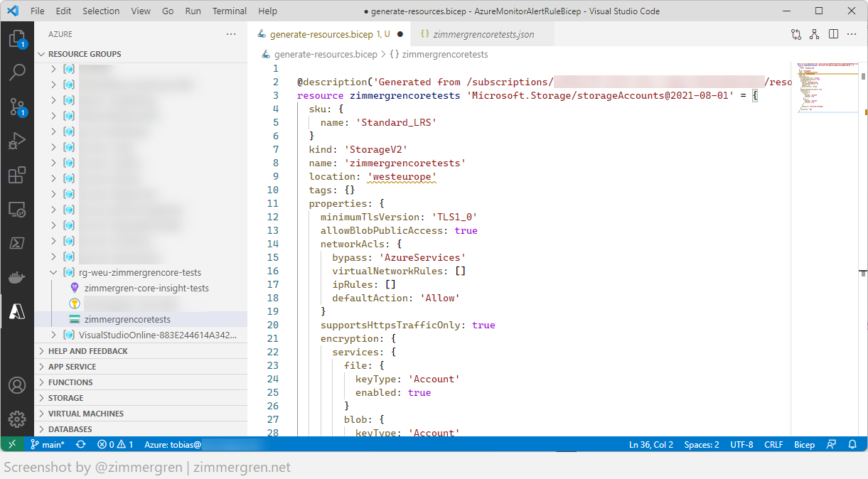868x479 pixels.
Task: Open Notifications via the bell icon
Action: 852,444
